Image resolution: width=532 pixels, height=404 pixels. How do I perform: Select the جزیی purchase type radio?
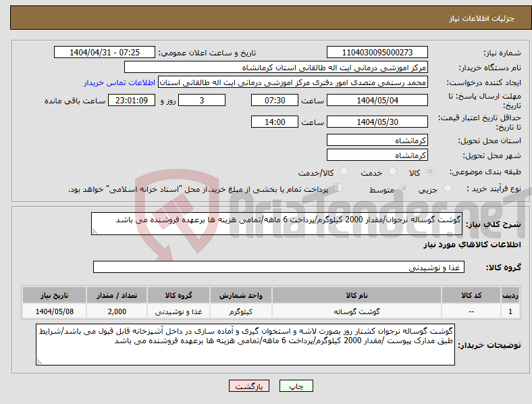pos(448,188)
